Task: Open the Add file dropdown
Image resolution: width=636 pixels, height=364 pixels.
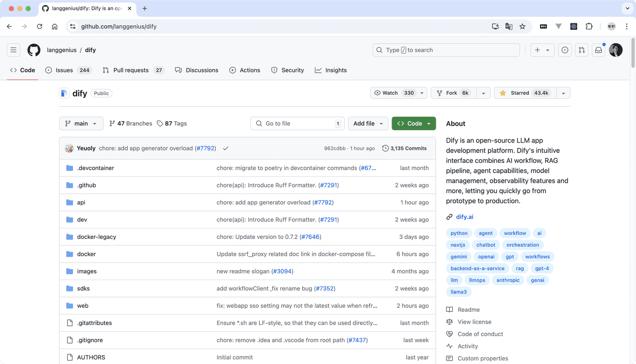Action: (369, 124)
